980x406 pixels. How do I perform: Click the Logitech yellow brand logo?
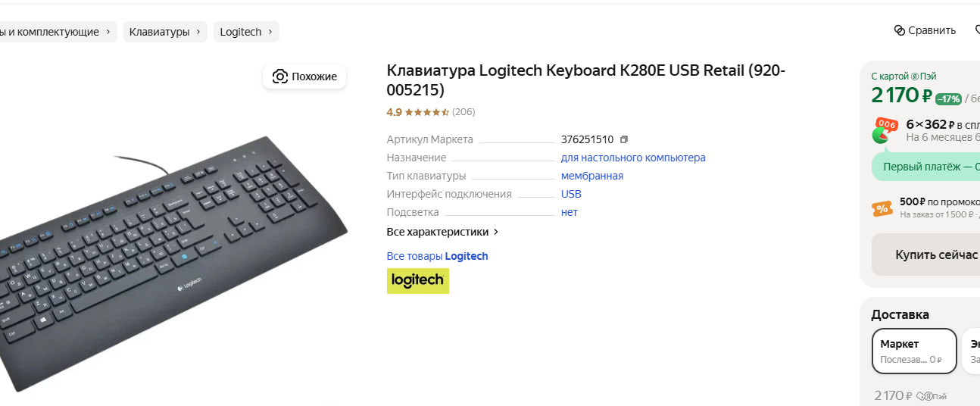[x=418, y=280]
